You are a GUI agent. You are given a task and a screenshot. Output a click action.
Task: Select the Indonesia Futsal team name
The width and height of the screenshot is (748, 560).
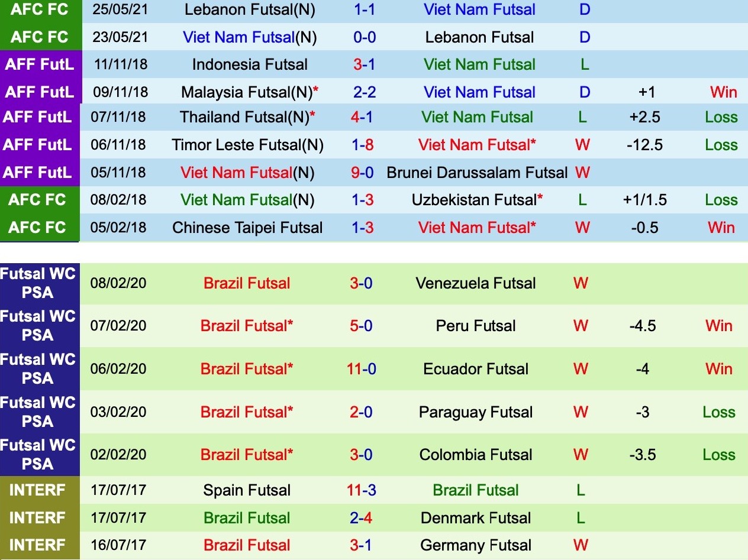point(250,64)
